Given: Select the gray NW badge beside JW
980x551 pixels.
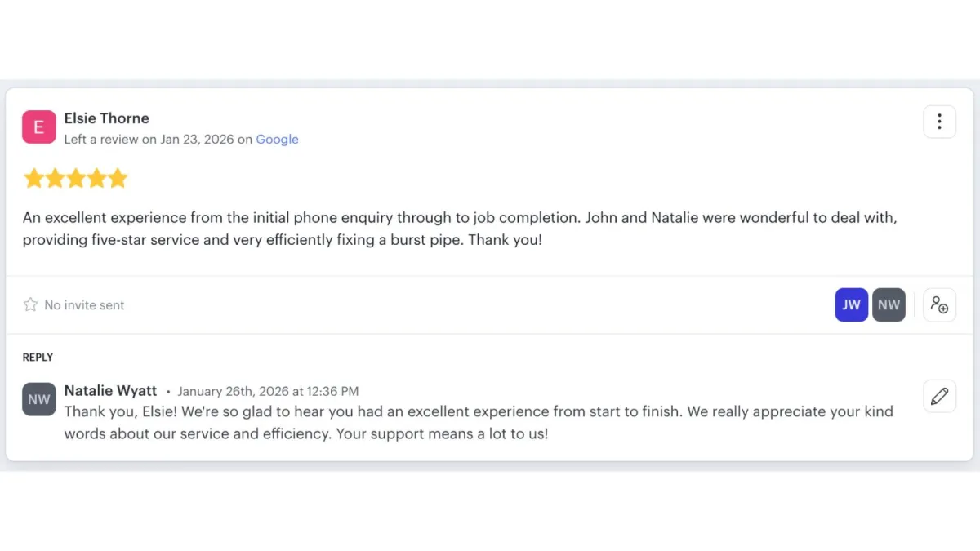Looking at the screenshot, I should pos(889,305).
